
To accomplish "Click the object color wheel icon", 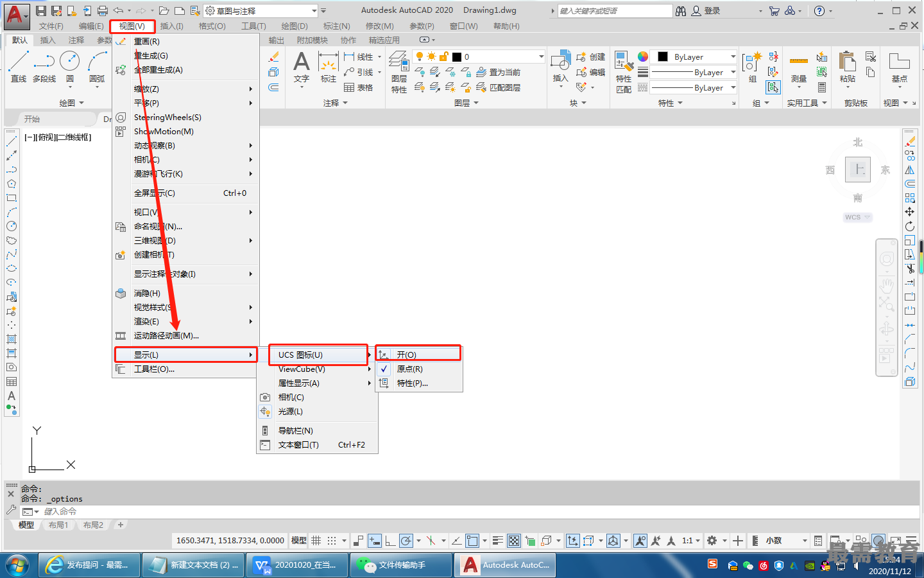I will [643, 57].
